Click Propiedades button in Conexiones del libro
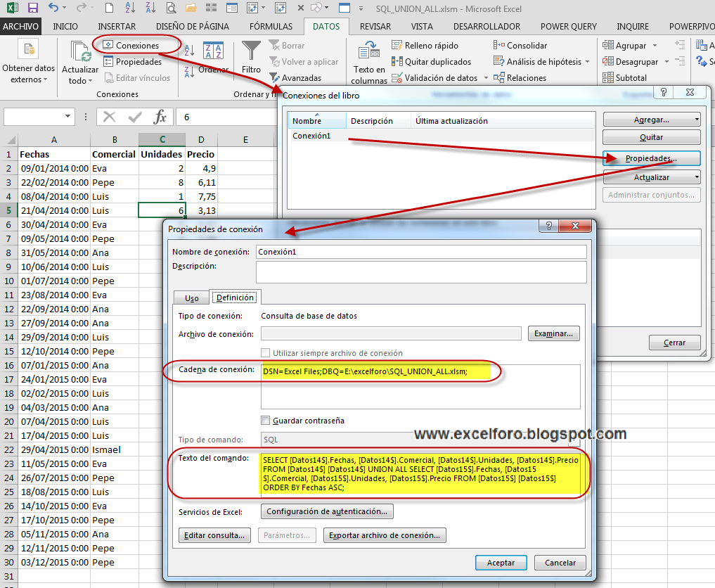 (x=651, y=158)
